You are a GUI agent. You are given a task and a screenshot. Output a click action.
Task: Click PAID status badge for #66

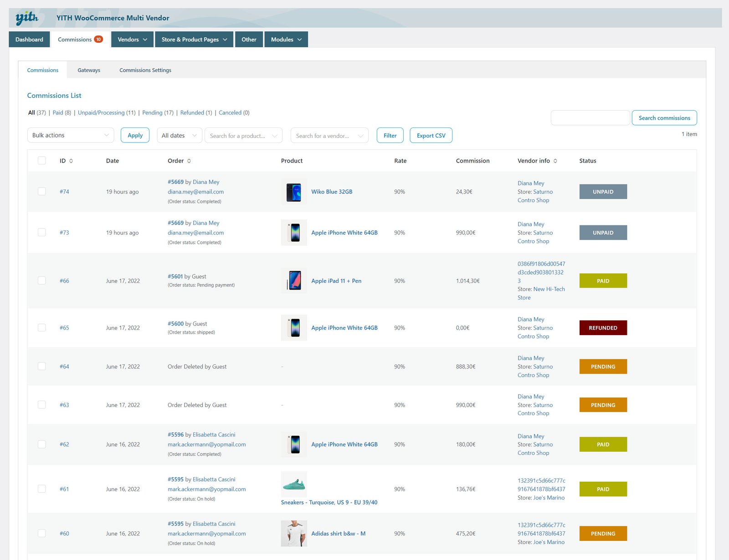coord(603,281)
